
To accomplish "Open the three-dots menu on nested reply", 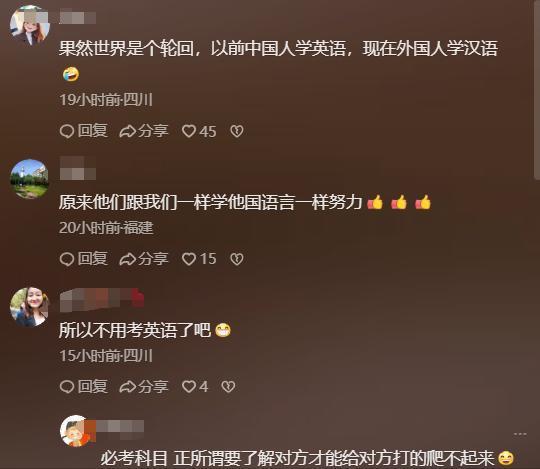I will tap(520, 434).
